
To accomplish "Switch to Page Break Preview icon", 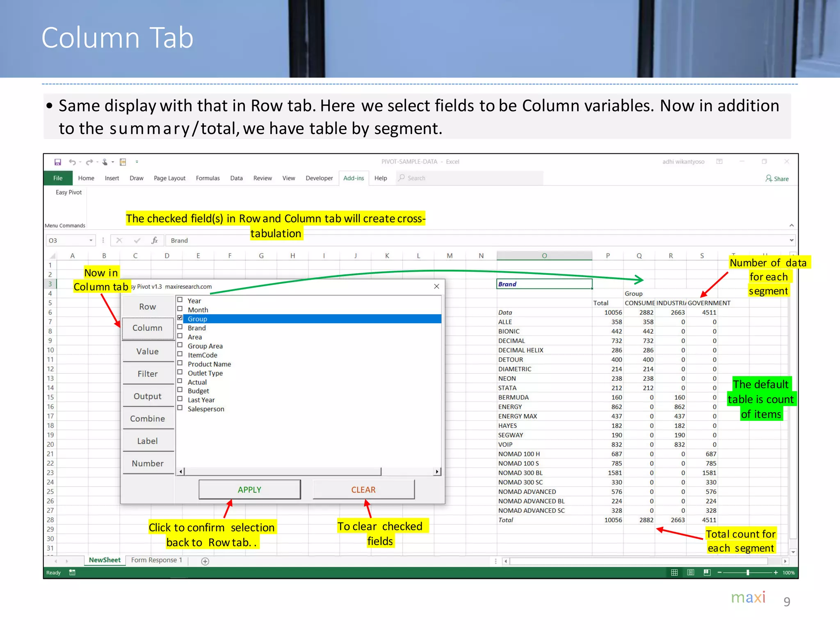I will (707, 573).
